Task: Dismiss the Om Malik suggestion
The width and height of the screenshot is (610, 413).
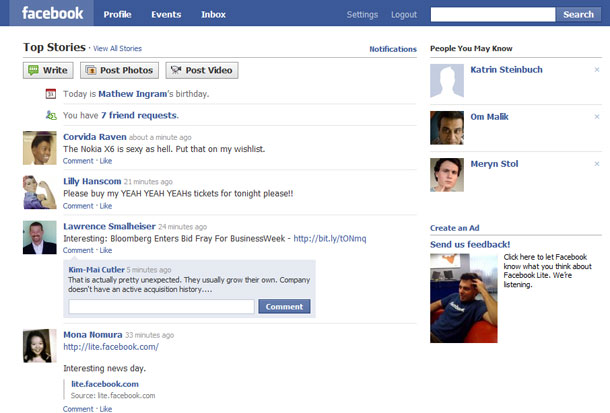Action: click(x=597, y=117)
